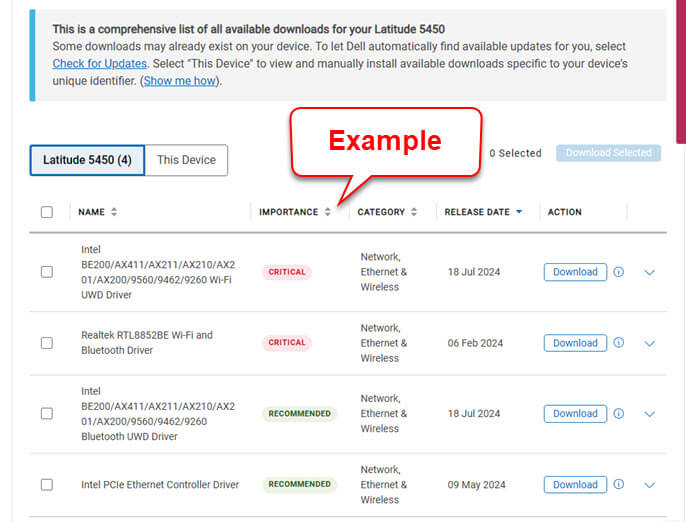Click CRITICAL badge on Intel Wi-Fi row
This screenshot has height=522, width=686.
[287, 272]
